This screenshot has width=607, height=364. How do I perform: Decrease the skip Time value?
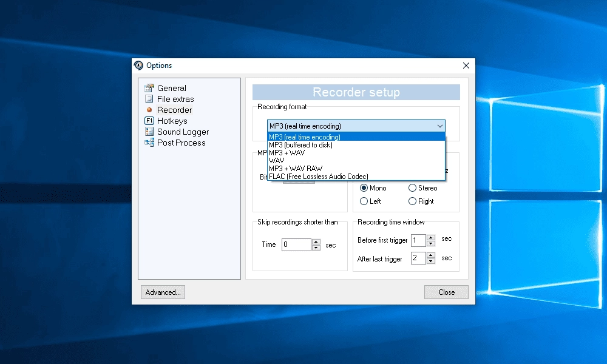click(x=316, y=248)
